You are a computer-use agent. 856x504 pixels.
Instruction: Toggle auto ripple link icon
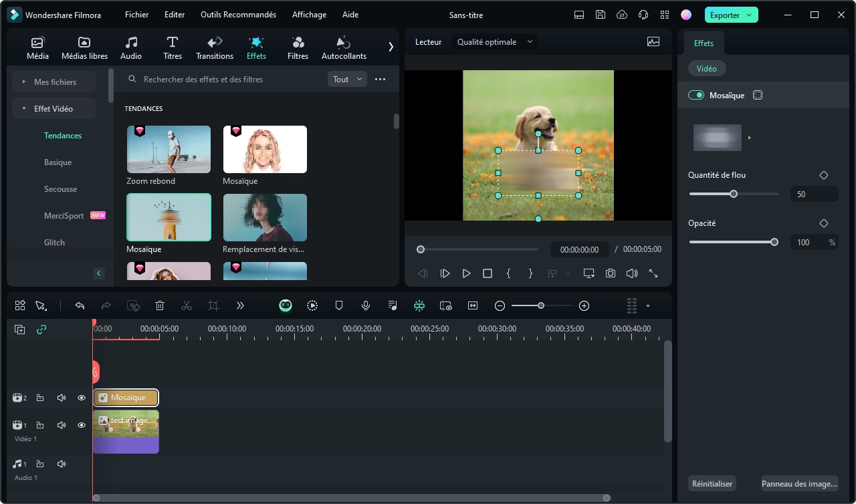point(41,330)
